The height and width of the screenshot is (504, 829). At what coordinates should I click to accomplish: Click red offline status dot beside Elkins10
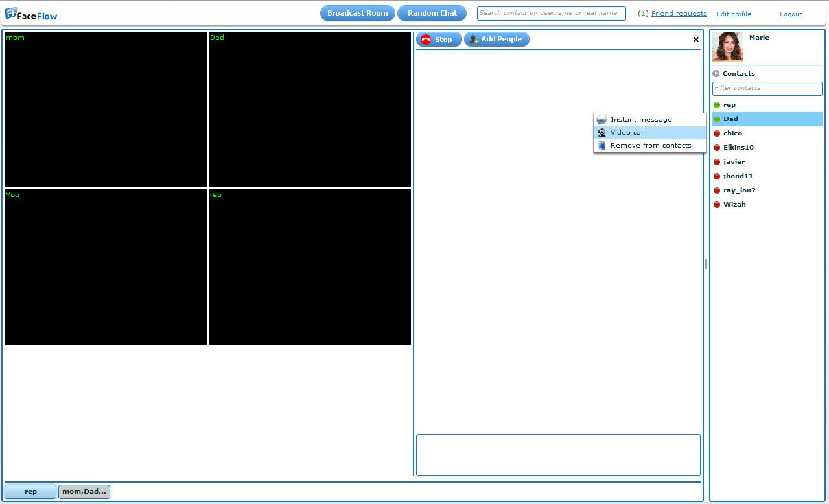coord(717,148)
